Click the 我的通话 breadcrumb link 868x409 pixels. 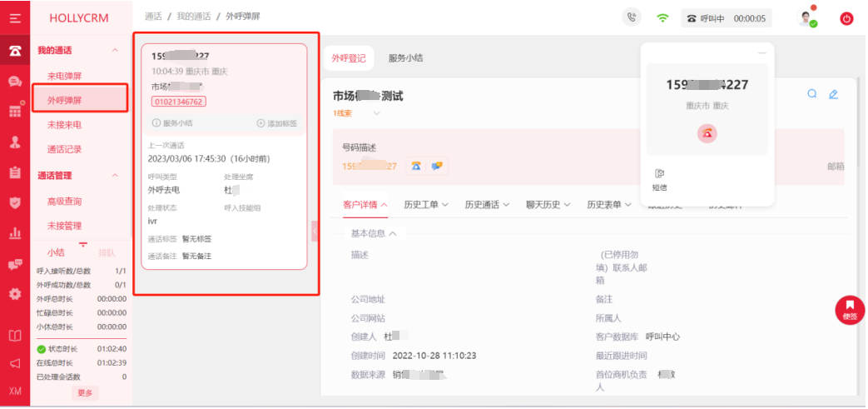pos(194,17)
